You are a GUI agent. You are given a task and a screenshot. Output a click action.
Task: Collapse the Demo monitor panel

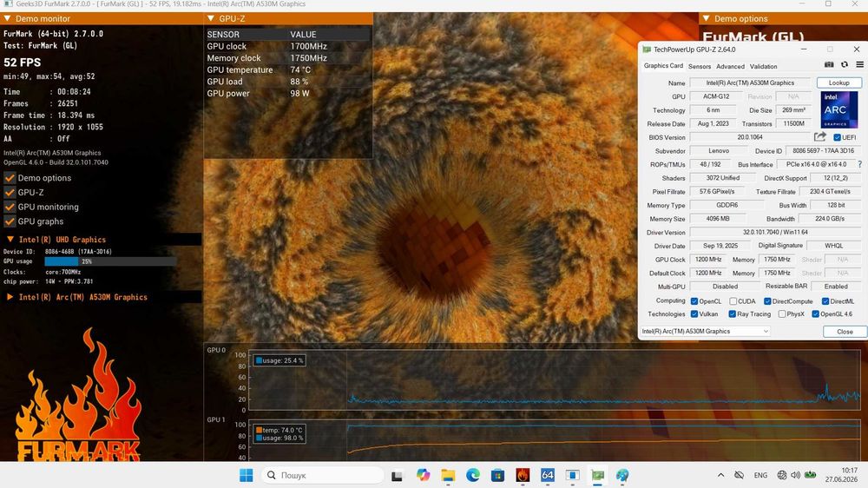[x=7, y=18]
